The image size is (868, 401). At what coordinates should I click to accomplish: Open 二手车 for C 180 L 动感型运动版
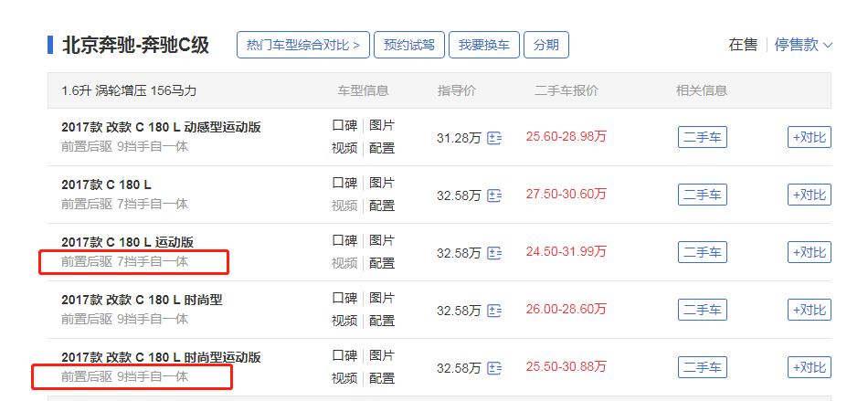tap(703, 137)
